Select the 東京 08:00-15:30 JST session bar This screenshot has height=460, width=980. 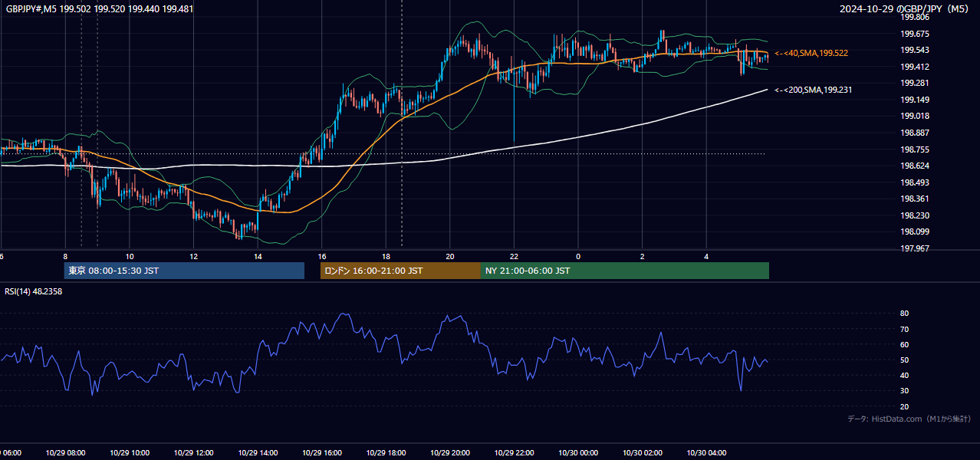pos(184,271)
